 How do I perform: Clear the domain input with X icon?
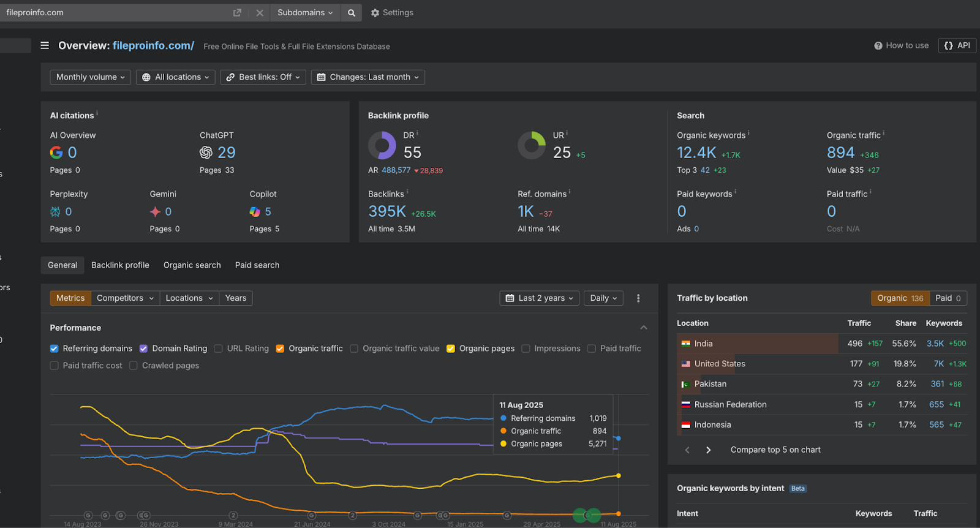[x=260, y=12]
